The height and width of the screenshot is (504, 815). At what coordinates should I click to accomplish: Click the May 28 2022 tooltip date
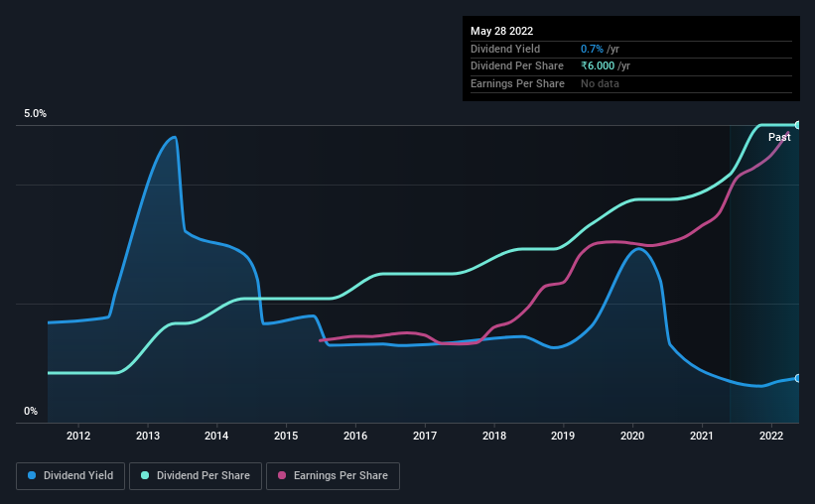pyautogui.click(x=501, y=31)
